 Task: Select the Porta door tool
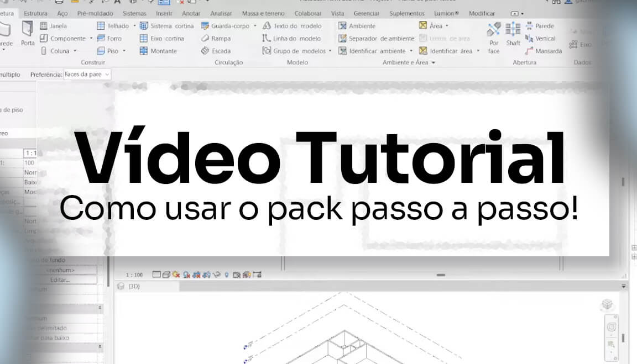pyautogui.click(x=27, y=33)
